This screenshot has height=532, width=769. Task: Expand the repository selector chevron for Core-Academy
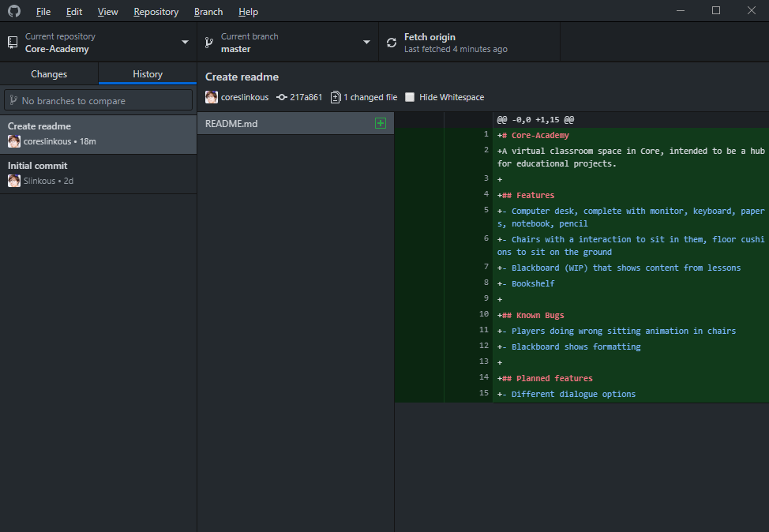(x=185, y=43)
